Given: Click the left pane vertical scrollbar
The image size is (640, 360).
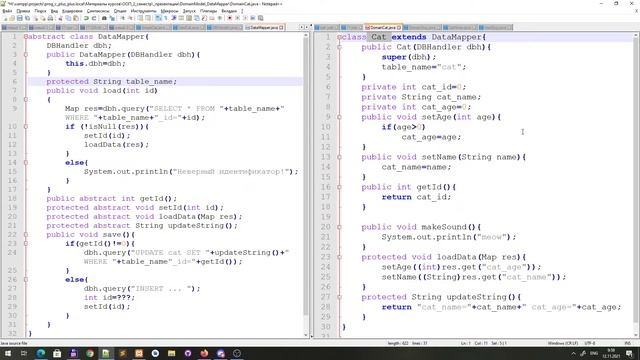Looking at the screenshot, I should 306,184.
